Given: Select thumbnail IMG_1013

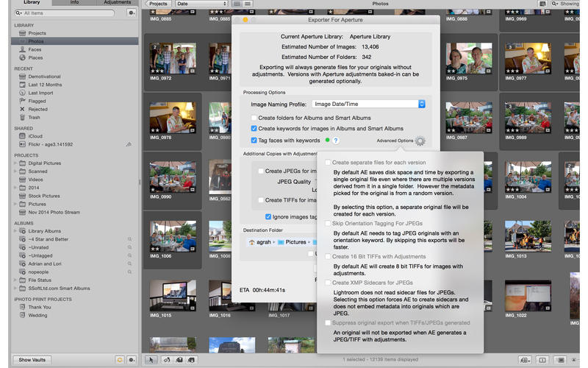Looking at the screenshot, I should [x=528, y=236].
